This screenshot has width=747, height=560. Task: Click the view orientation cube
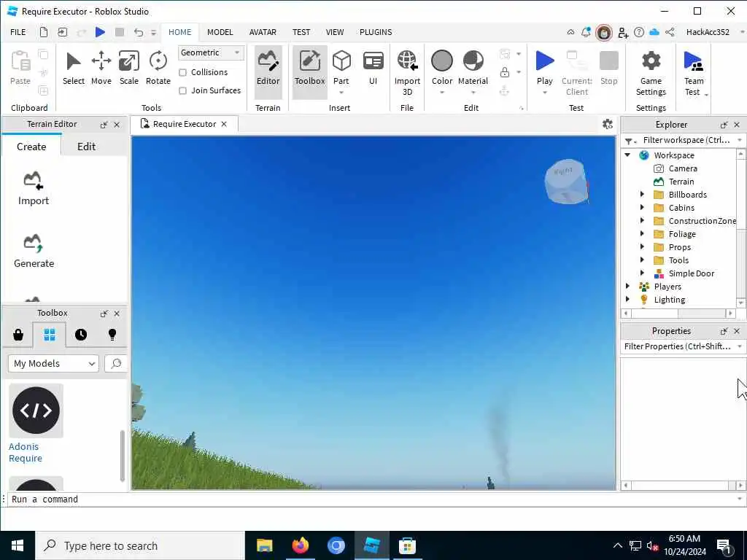(x=566, y=182)
